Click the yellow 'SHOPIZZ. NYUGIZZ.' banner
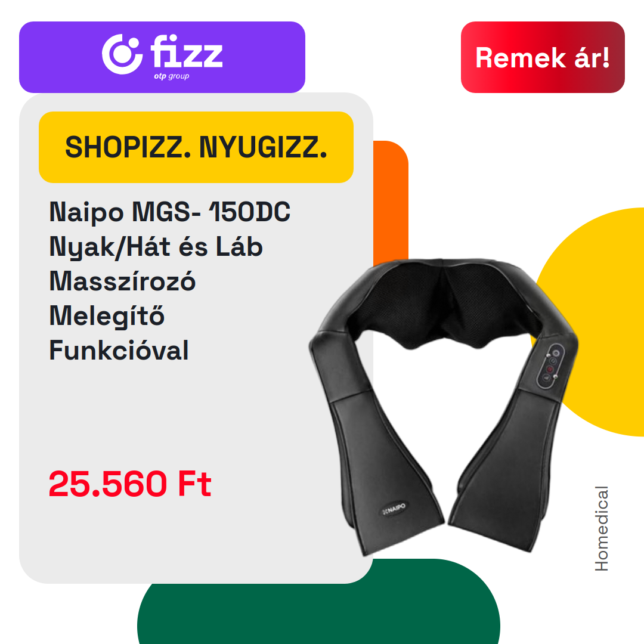Image resolution: width=644 pixels, height=644 pixels. [196, 147]
